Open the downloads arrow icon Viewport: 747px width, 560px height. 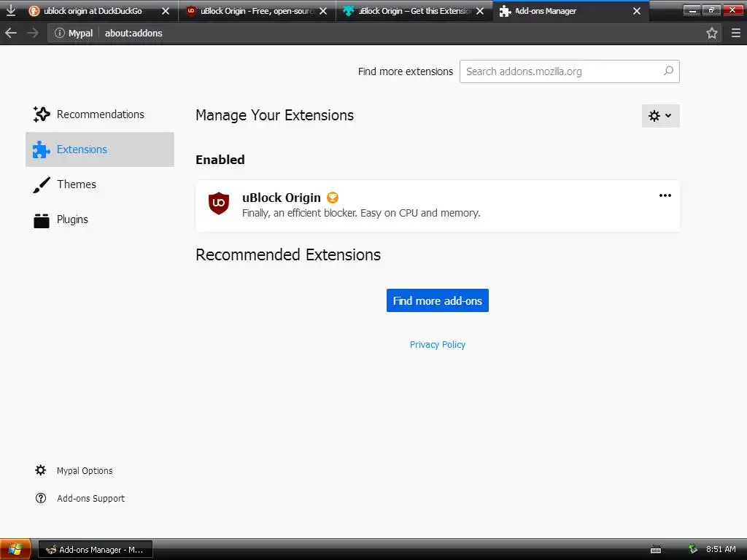tap(10, 10)
